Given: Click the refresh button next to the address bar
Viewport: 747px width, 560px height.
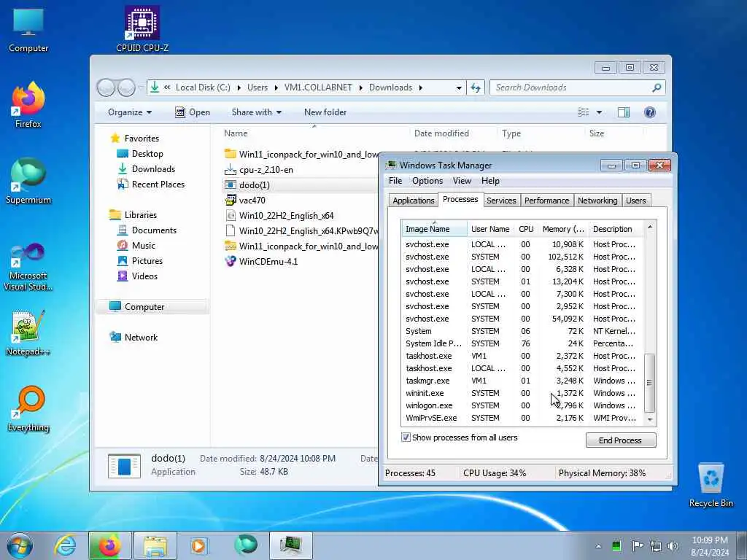Looking at the screenshot, I should [476, 87].
